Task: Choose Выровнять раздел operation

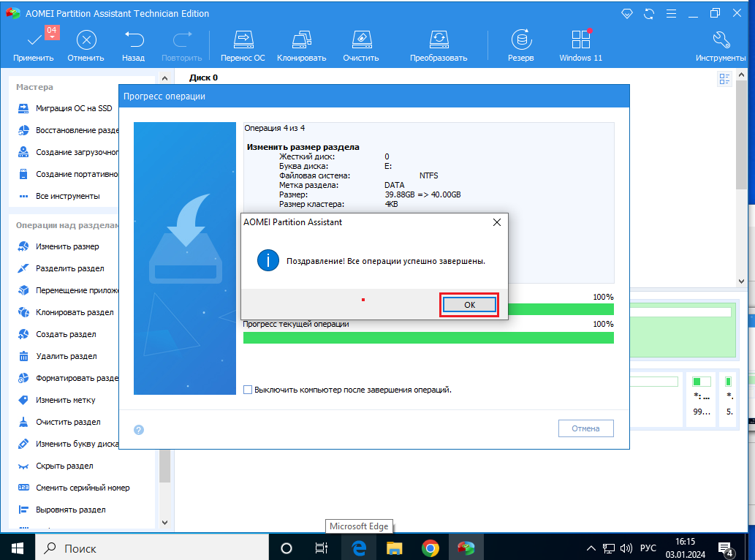Action: point(62,510)
